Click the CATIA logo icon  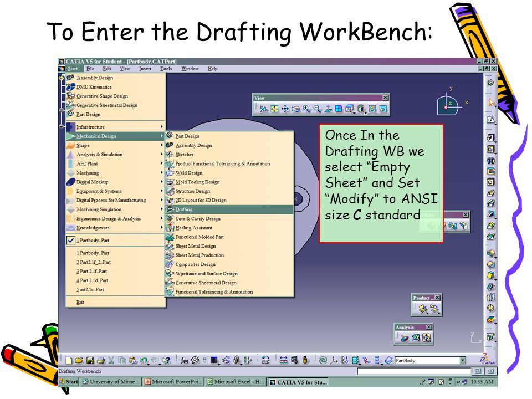[488, 359]
